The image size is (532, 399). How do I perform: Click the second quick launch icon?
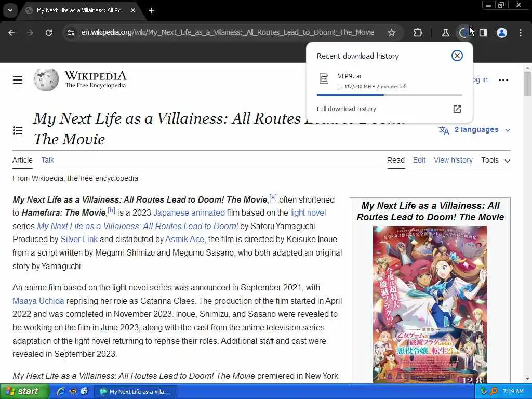click(73, 391)
